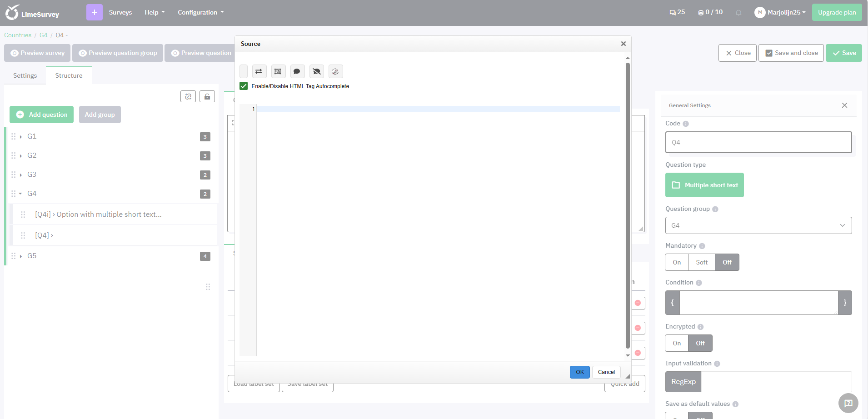Open the Question group G4 dropdown
This screenshot has width=868, height=419.
pos(758,225)
